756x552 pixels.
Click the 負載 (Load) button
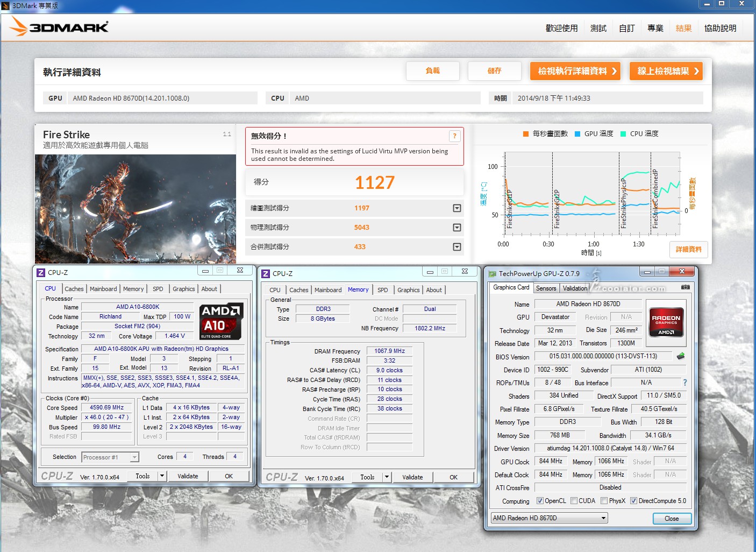(433, 71)
